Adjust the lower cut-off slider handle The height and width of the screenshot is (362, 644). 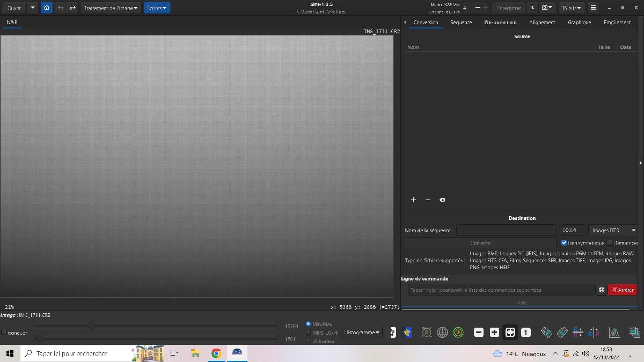point(39,338)
